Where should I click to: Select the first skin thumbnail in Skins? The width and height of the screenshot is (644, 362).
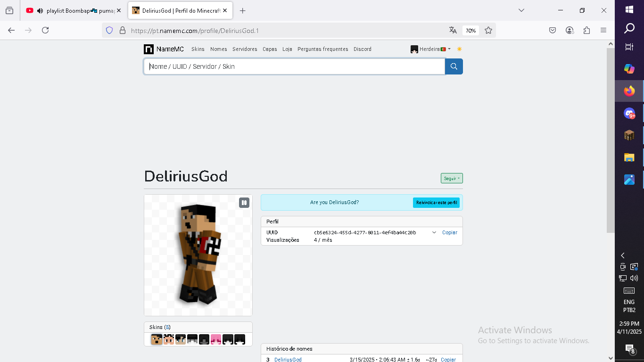(x=157, y=339)
